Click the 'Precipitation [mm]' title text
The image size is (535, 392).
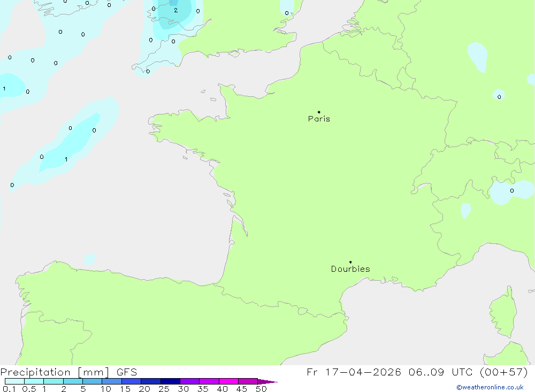pos(55,372)
